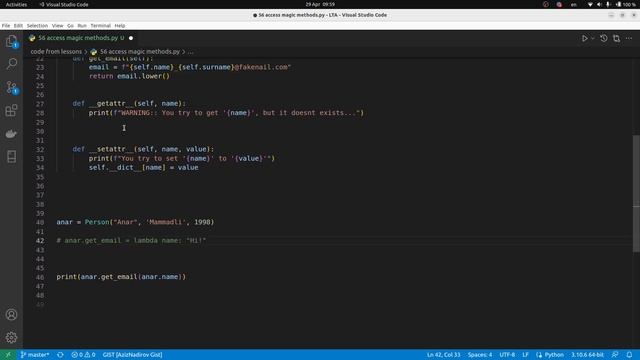This screenshot has width=640, height=360.
Task: Open Source Control view icon
Action: [11, 87]
